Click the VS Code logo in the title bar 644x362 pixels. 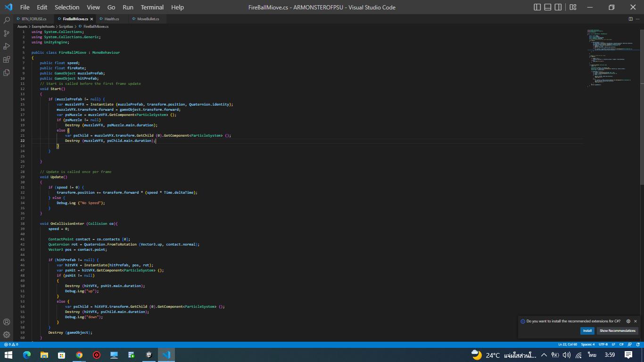coord(8,7)
